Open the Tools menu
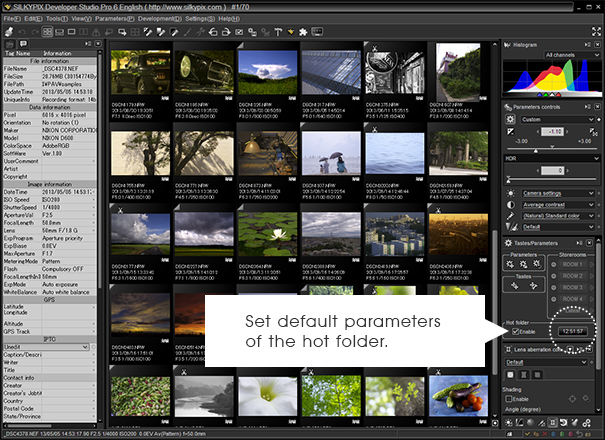605x440 pixels. click(x=56, y=19)
